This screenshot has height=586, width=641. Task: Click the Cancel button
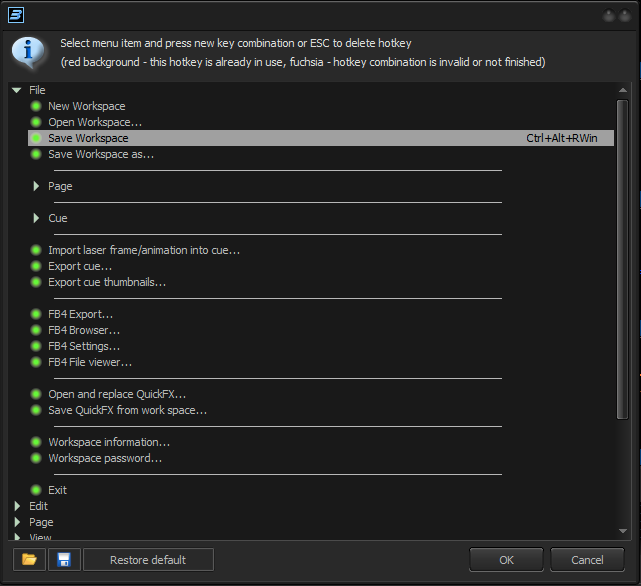click(587, 560)
